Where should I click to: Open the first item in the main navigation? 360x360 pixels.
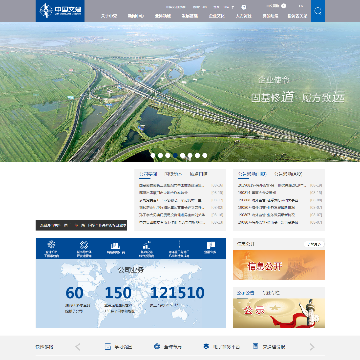point(109,16)
